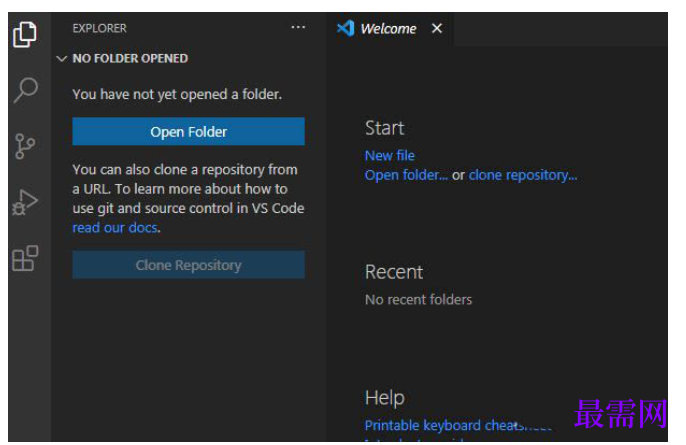
Task: Open the Extensions view icon
Action: click(25, 258)
